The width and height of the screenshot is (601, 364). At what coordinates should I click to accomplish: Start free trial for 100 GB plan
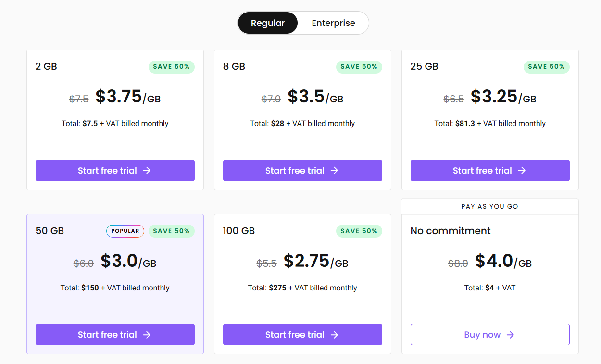pyautogui.click(x=302, y=335)
